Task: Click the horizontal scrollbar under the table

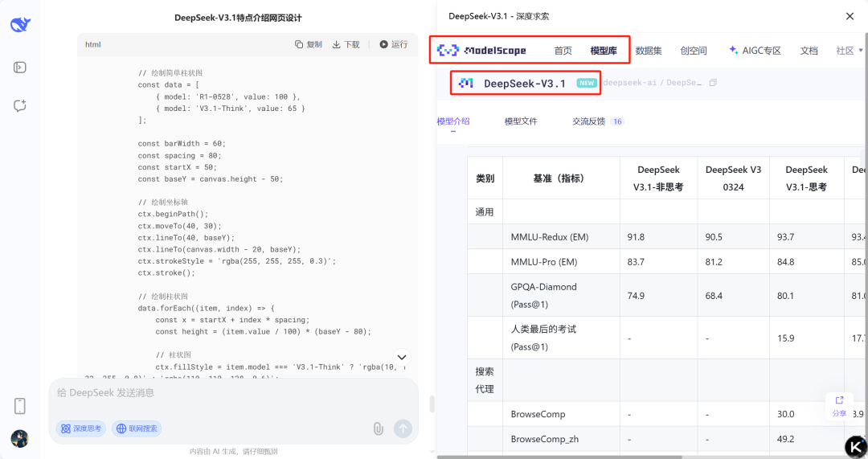Action: [559, 457]
